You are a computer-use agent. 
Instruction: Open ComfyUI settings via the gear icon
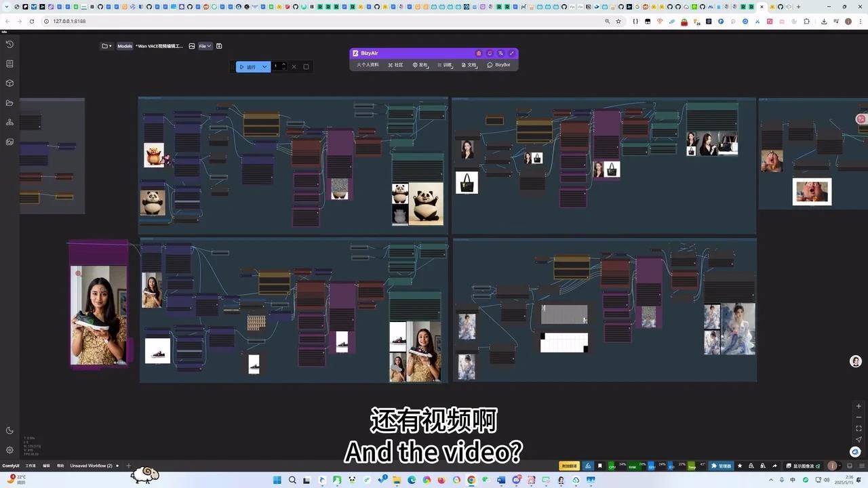(x=9, y=449)
